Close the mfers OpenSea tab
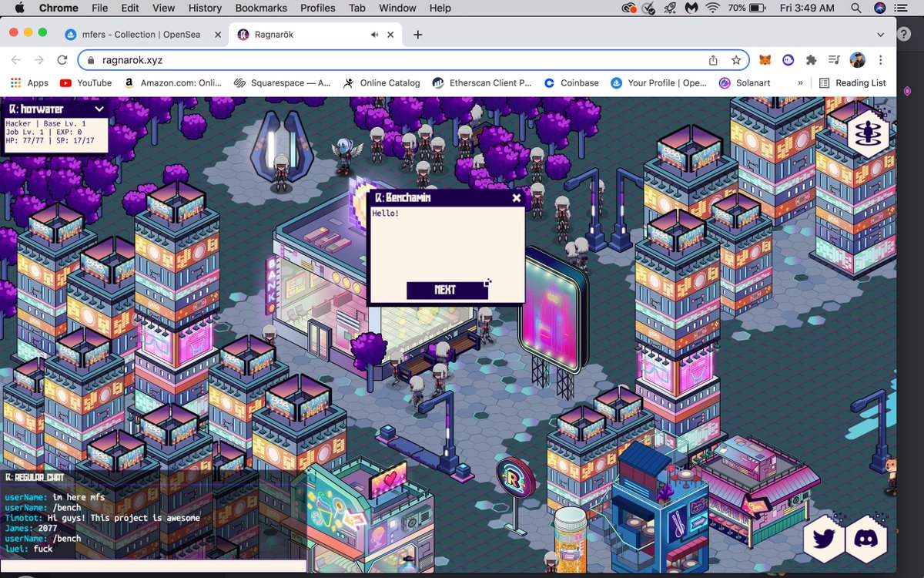The height and width of the screenshot is (578, 924). 217,35
